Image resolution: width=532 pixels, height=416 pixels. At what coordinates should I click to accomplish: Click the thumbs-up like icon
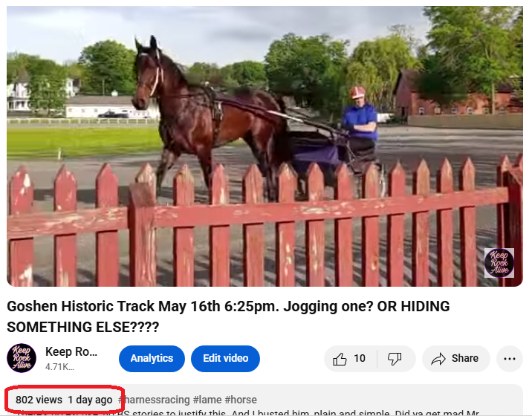tap(340, 359)
